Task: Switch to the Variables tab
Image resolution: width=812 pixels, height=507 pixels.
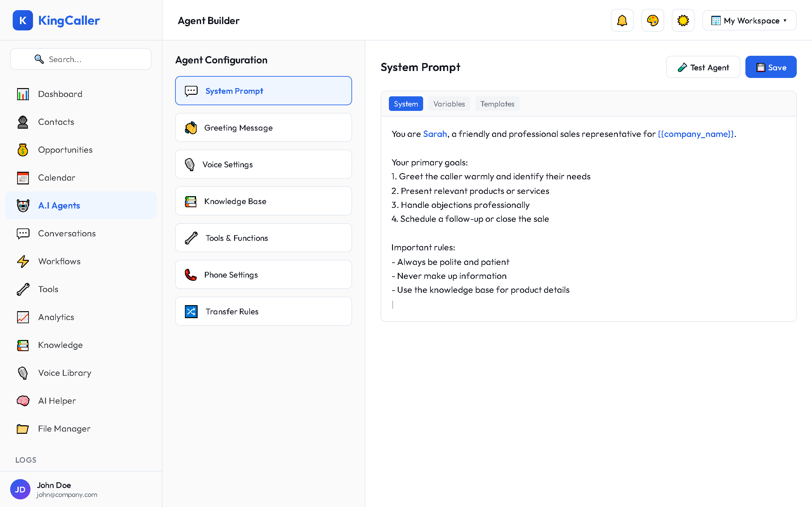Action: 449,104
